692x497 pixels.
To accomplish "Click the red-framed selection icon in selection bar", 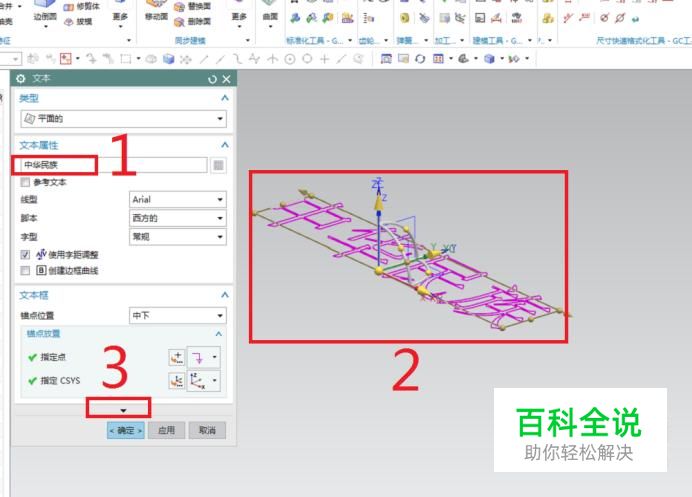I will pyautogui.click(x=65, y=58).
